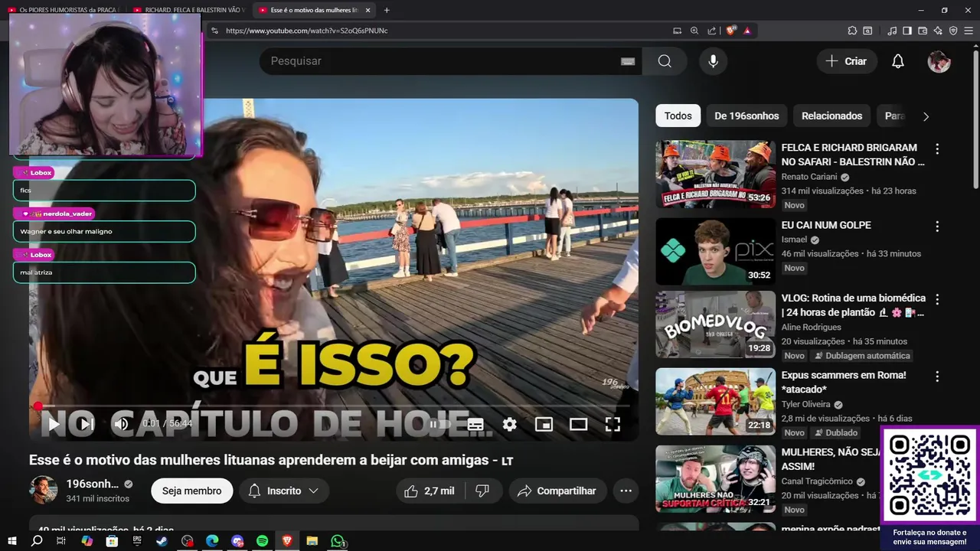Open Renato Cariani channel link

[x=809, y=177]
